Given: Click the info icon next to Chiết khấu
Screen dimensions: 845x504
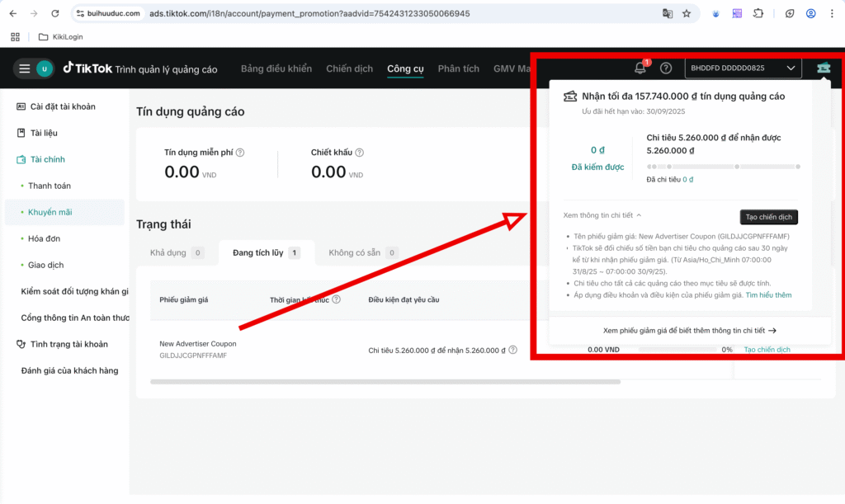Looking at the screenshot, I should tap(360, 153).
